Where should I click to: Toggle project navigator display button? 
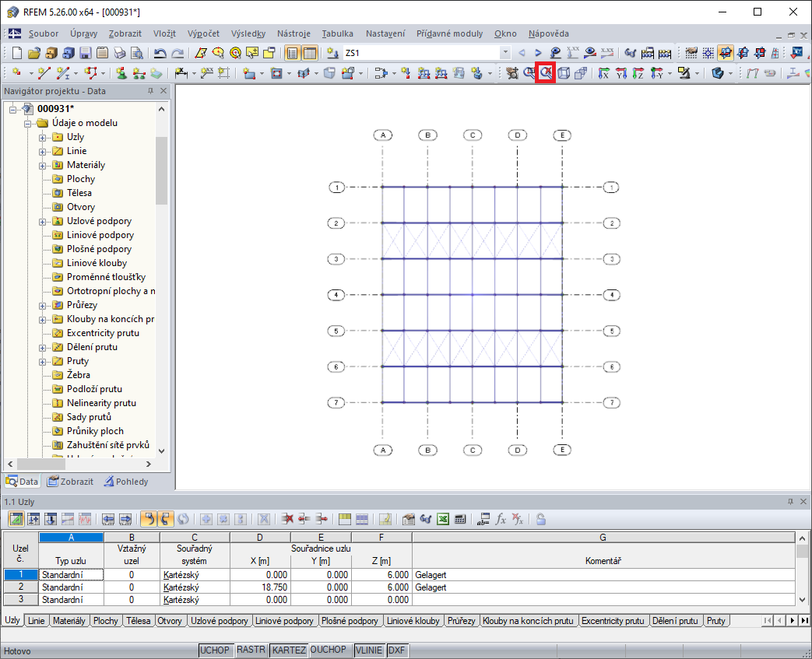(293, 53)
